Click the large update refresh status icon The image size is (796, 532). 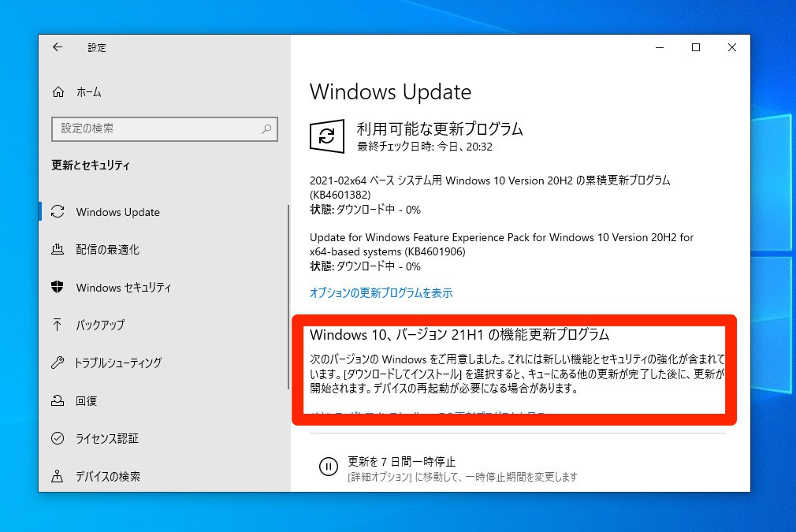327,136
